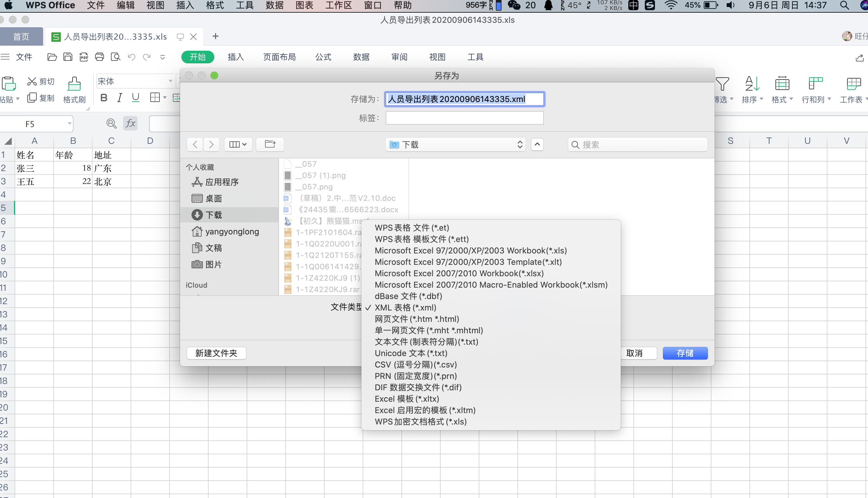Click the Copy (复制) icon
The width and height of the screenshot is (868, 498).
tap(32, 98)
